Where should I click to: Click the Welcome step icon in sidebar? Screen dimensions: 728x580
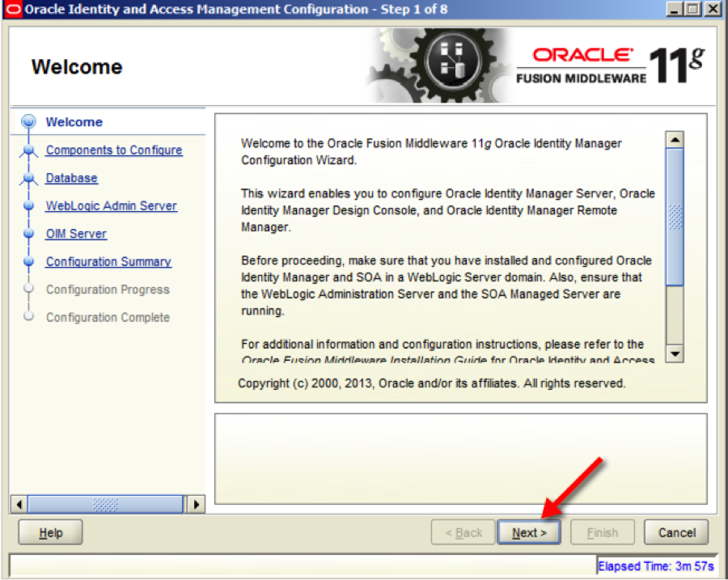coord(28,122)
